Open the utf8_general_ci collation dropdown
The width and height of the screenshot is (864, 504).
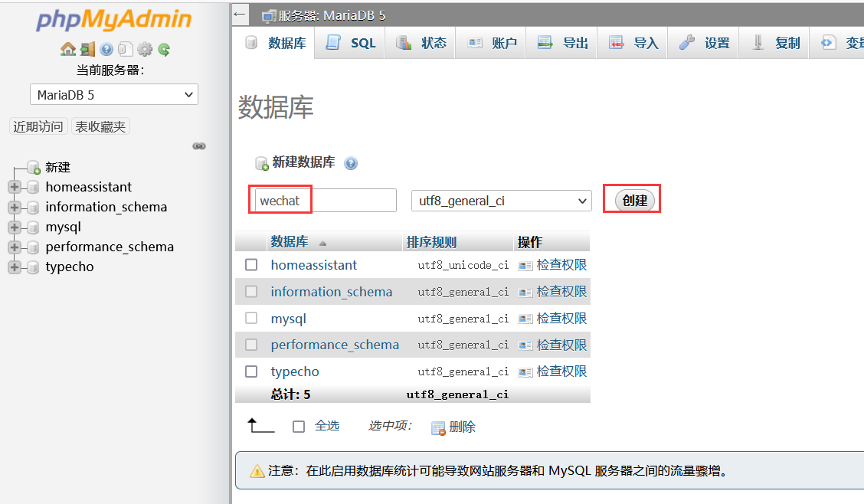pos(502,201)
